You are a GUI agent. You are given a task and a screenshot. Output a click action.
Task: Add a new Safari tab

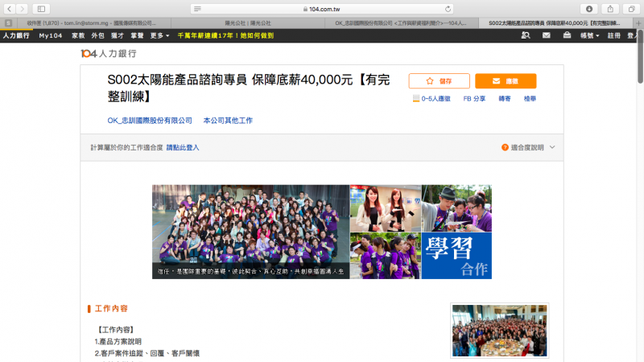[638, 23]
